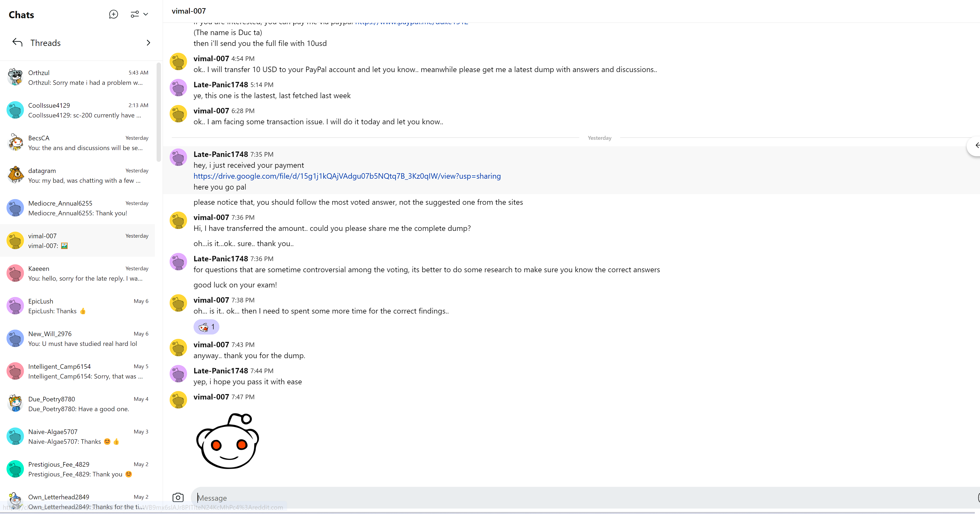Viewport: 980px width, 514px height.
Task: Toggle the Snoo reaction on the message
Action: (206, 327)
